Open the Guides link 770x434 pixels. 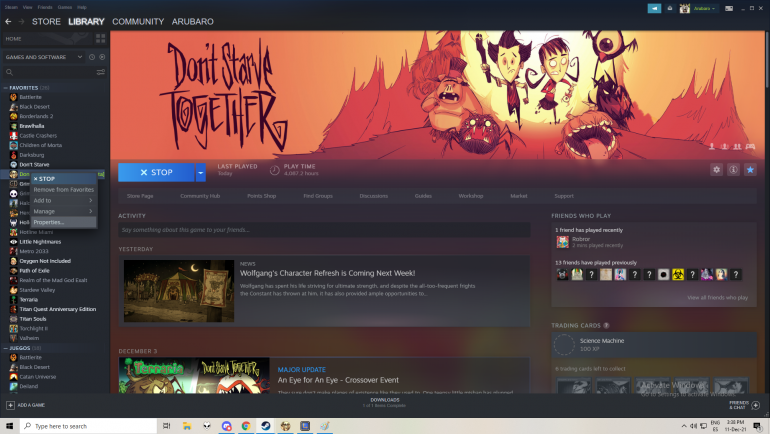coord(423,196)
